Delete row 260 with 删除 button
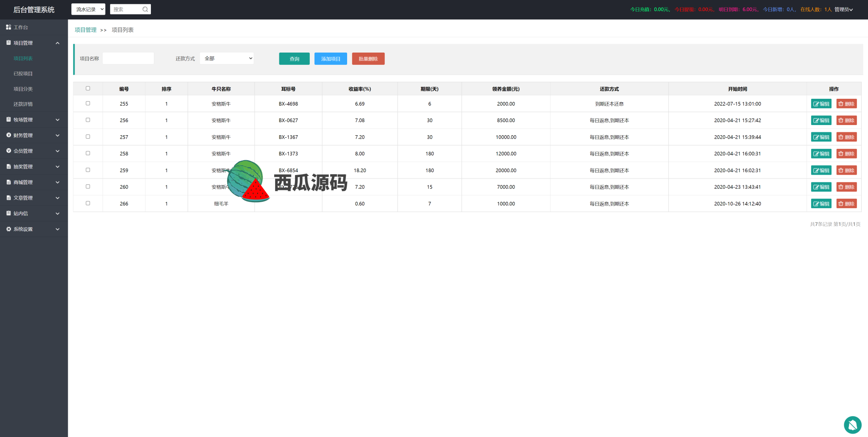868x437 pixels. [846, 187]
